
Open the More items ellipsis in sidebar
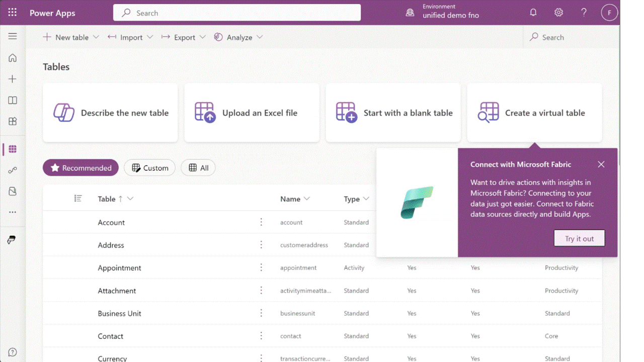pyautogui.click(x=12, y=212)
